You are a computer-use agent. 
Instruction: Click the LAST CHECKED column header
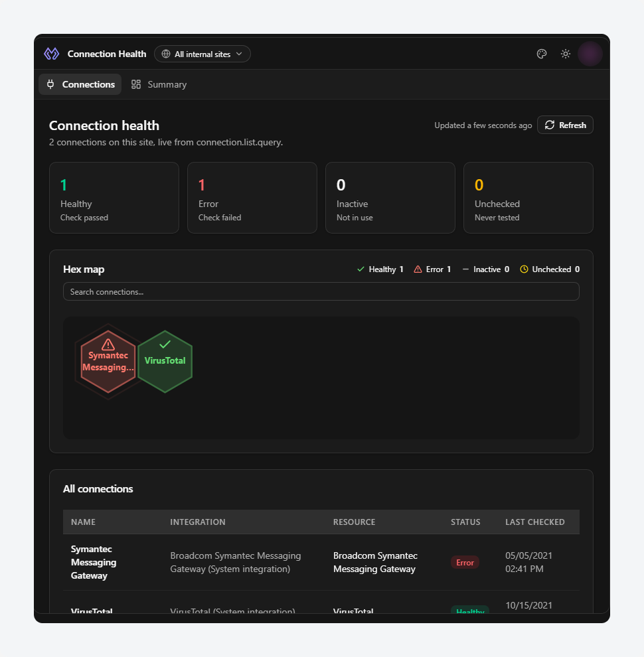coord(535,522)
